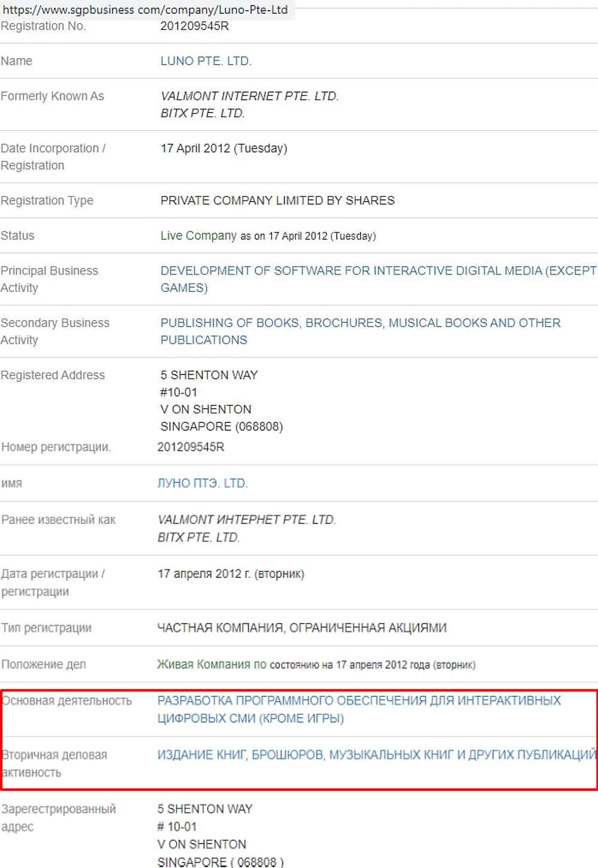Select the Formerly Known As label
The height and width of the screenshot is (868, 598).
point(53,96)
